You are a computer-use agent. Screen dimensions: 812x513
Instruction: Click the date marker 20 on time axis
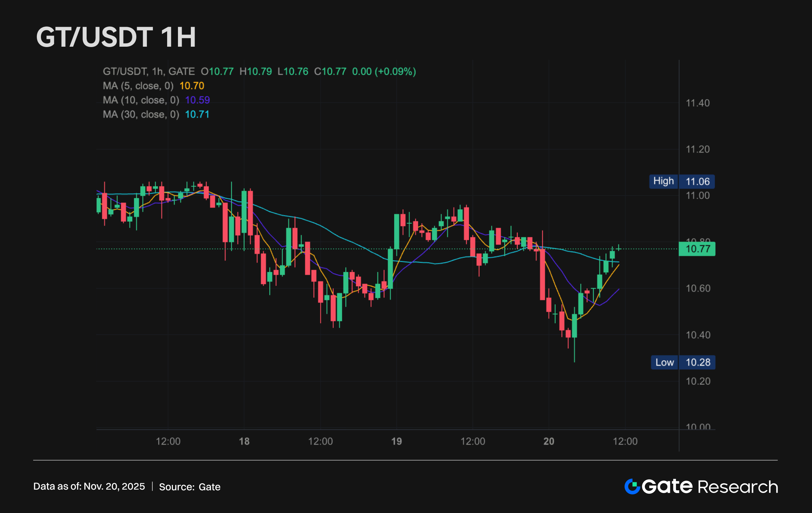tap(549, 441)
